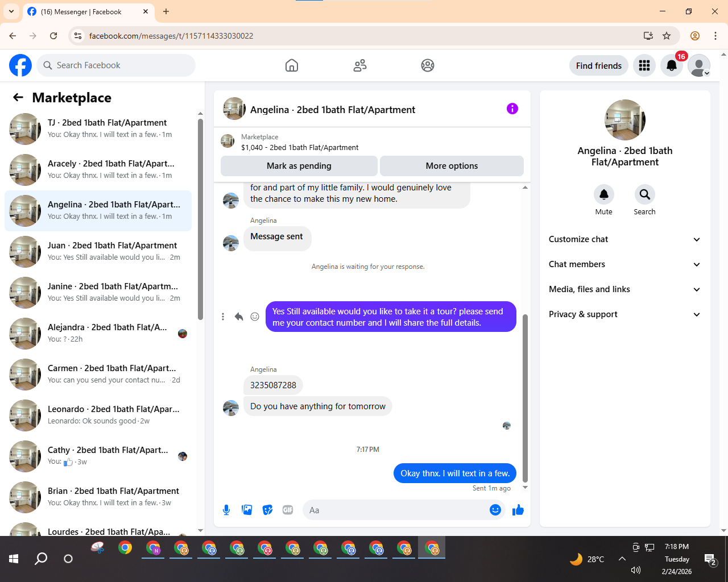This screenshot has width=728, height=582.
Task: Reply to the 'Yes Still available' message
Action: (x=239, y=317)
